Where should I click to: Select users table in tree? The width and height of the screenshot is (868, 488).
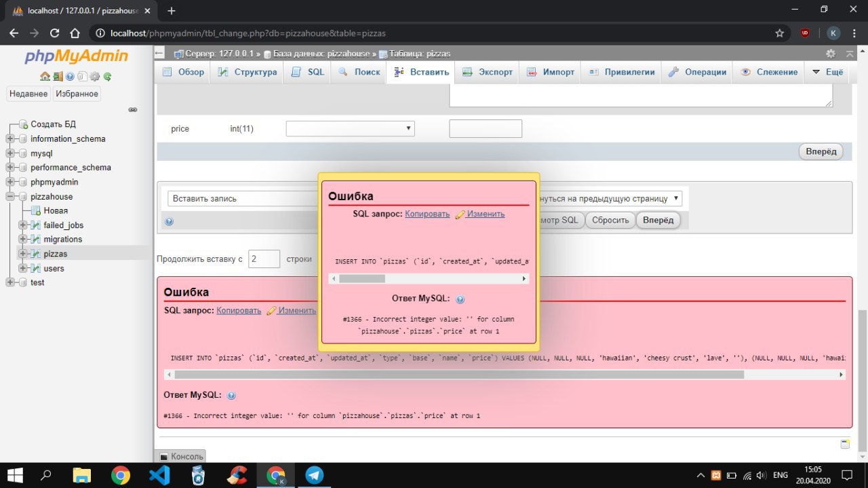tap(54, 268)
